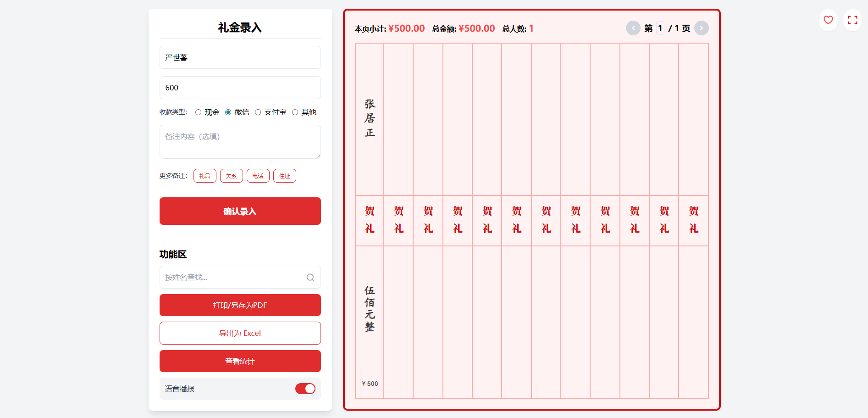
Task: Add a 电话 remark tag
Action: pos(258,176)
